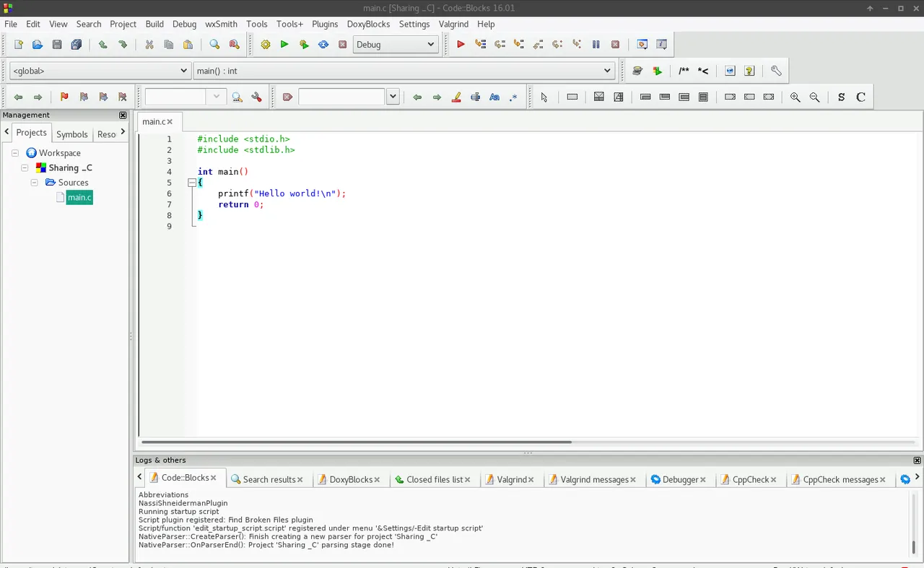Toggle the selected text search icon
Image resolution: width=924 pixels, height=568 pixels.
tap(475, 97)
